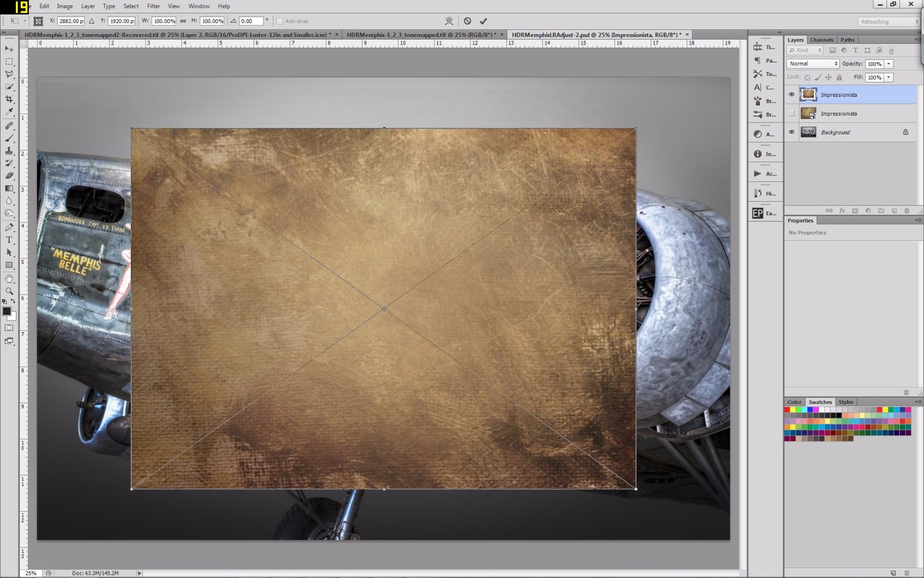
Task: Open the collapsed Timeline panel button
Action: [x=765, y=47]
